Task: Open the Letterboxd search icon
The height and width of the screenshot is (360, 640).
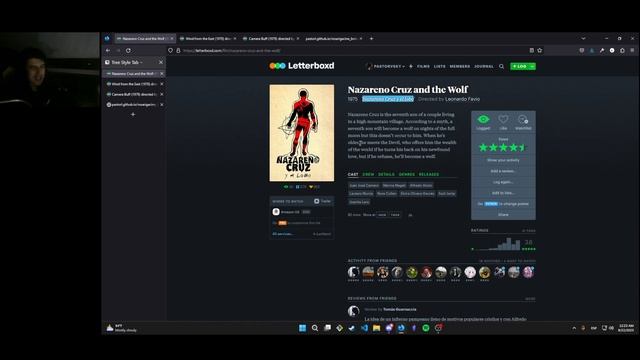Action: [501, 66]
